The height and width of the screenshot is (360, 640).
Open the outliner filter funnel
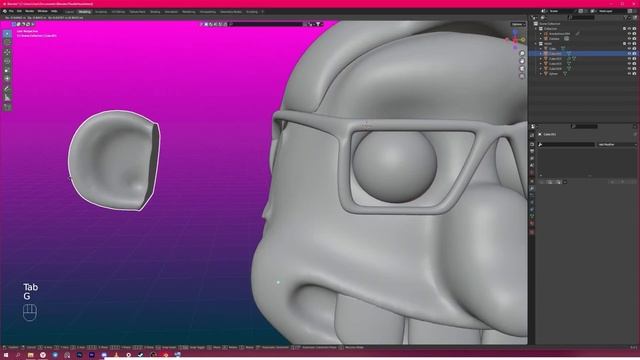627,18
